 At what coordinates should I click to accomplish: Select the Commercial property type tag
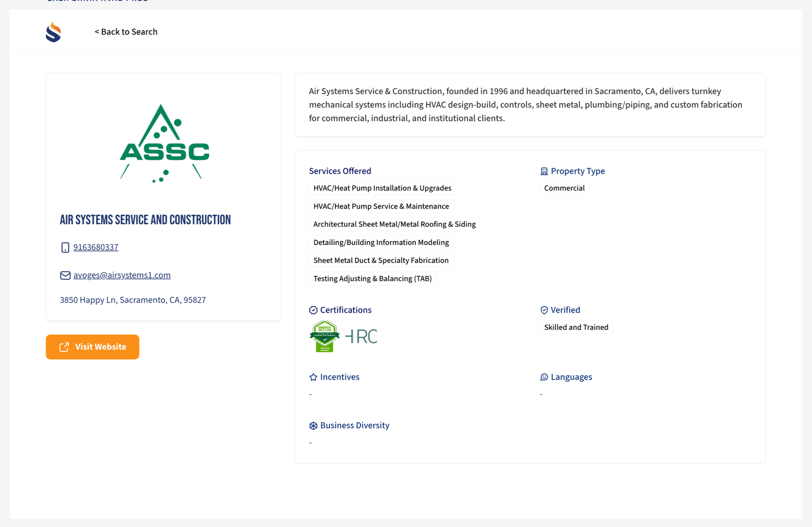point(564,188)
